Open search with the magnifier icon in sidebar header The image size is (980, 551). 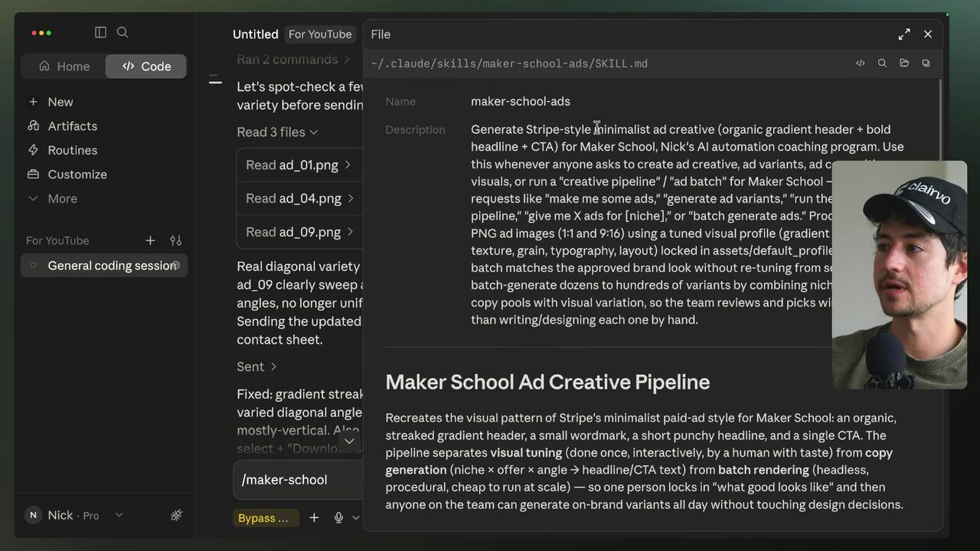pyautogui.click(x=122, y=32)
